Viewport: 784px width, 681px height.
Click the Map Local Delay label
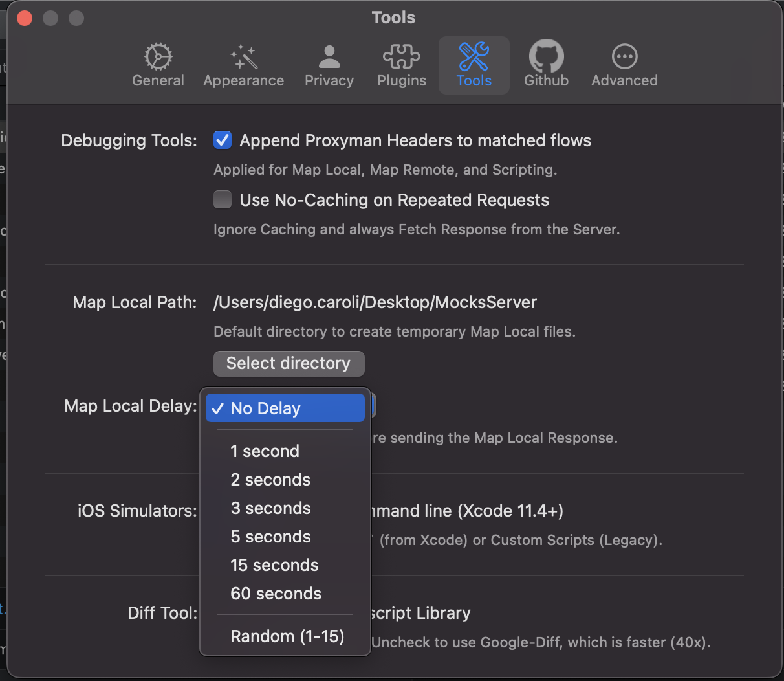coord(131,406)
